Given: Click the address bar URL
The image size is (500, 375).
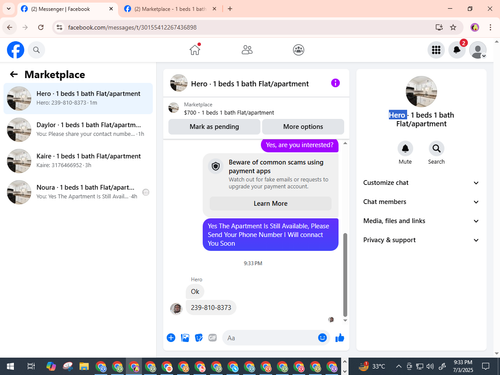Looking at the screenshot, I should pos(132,27).
